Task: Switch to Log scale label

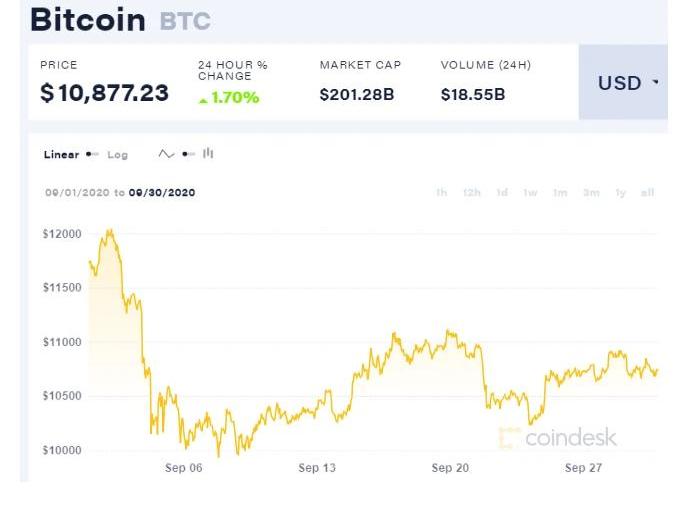Action: click(118, 155)
